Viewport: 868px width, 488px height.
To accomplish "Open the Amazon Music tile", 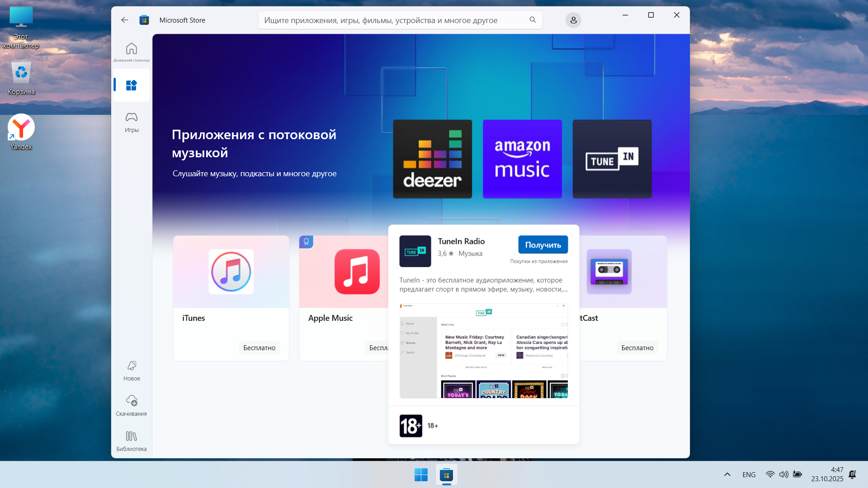I will point(522,159).
